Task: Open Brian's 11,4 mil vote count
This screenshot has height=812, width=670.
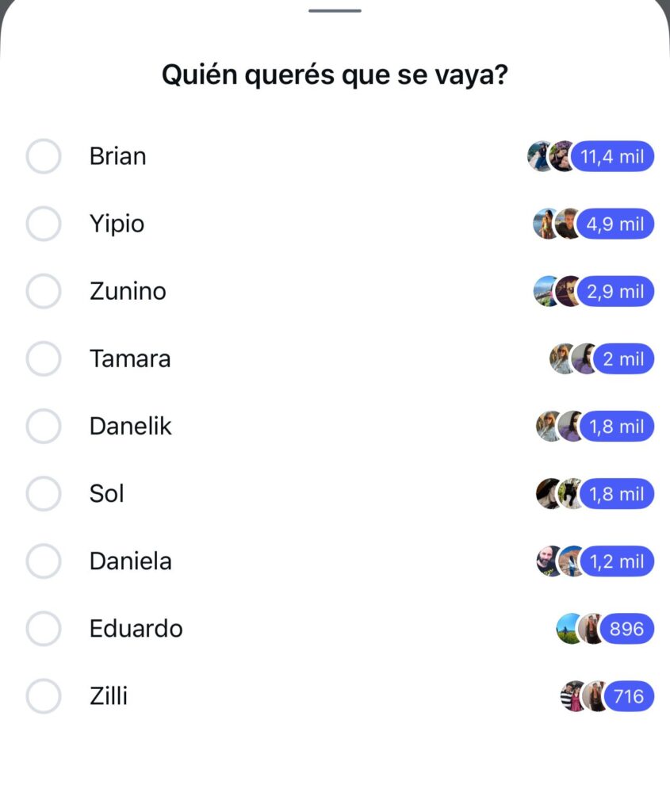Action: (612, 157)
